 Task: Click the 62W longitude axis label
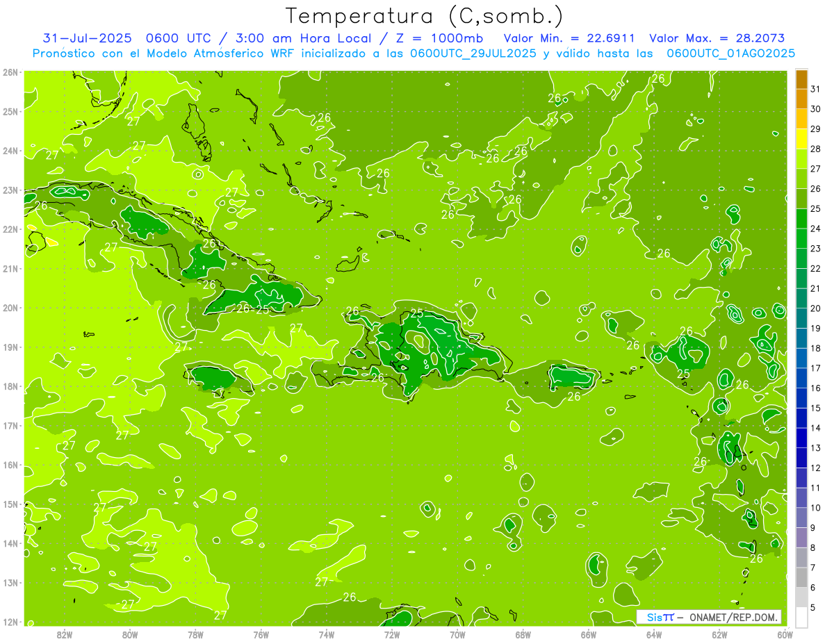(x=719, y=634)
